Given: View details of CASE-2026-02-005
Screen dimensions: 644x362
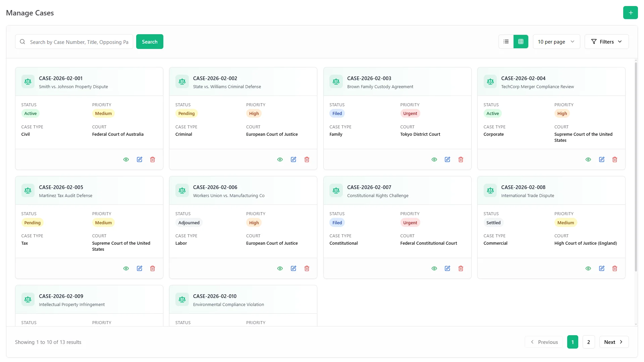Looking at the screenshot, I should pyautogui.click(x=126, y=268).
